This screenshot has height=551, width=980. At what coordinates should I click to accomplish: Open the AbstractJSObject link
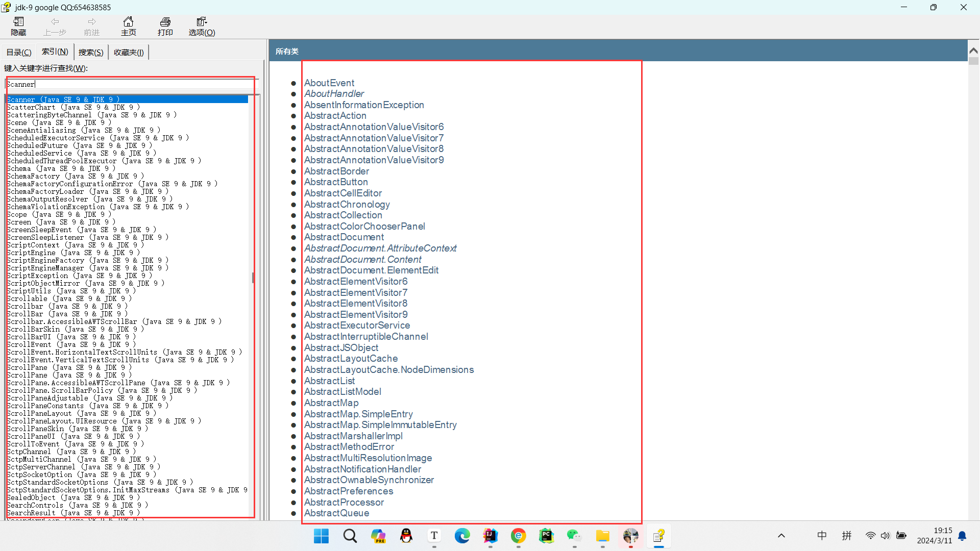pyautogui.click(x=341, y=347)
